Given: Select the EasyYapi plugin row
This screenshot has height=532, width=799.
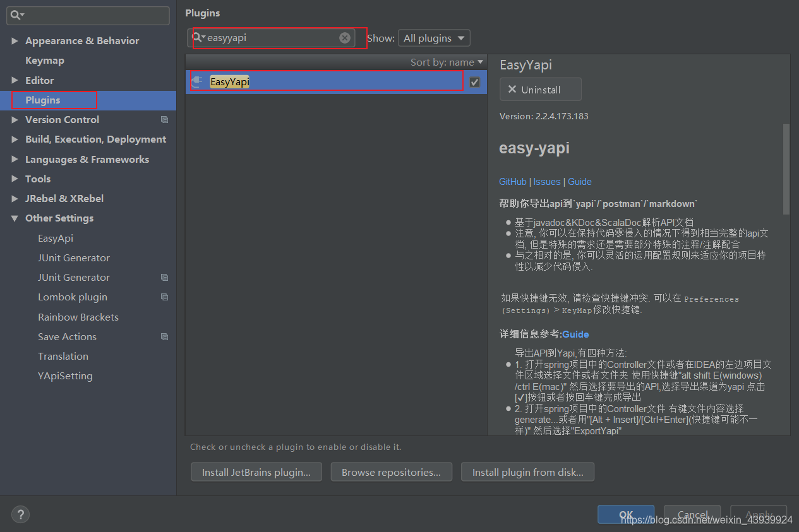Looking at the screenshot, I should (x=336, y=82).
